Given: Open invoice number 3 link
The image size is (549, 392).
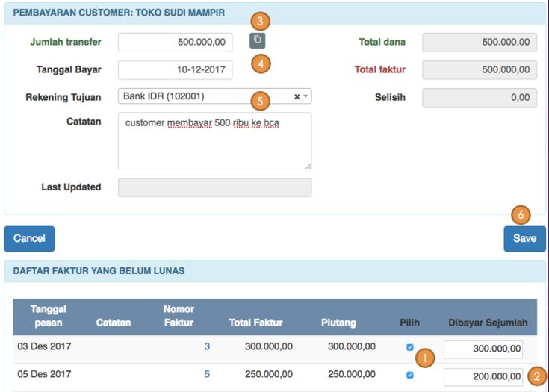Looking at the screenshot, I should tap(207, 346).
